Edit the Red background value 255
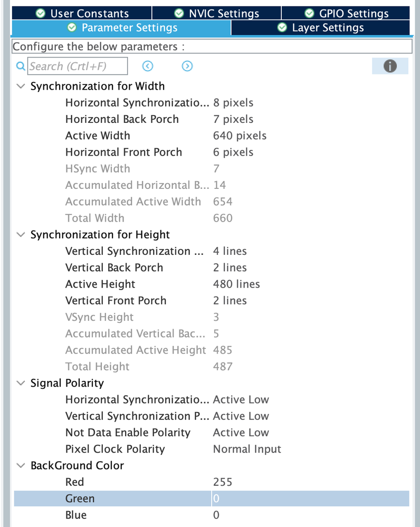The height and width of the screenshot is (527, 420). coord(223,482)
